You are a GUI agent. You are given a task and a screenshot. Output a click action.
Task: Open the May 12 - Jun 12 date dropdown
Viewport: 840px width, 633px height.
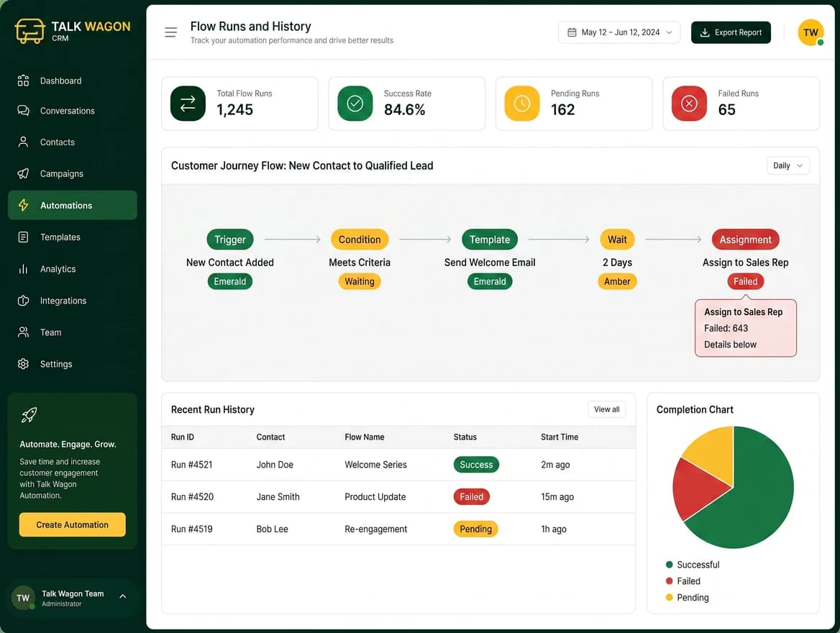[619, 32]
